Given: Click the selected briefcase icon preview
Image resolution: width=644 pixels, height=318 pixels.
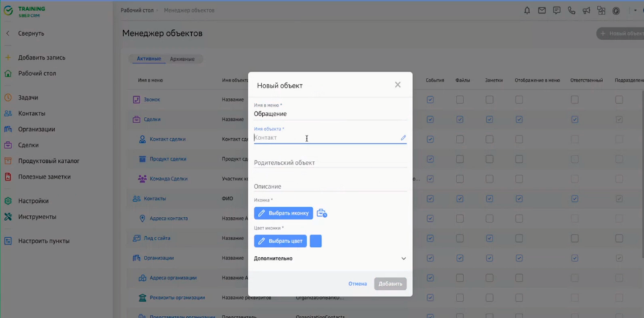Looking at the screenshot, I should click(x=321, y=214).
